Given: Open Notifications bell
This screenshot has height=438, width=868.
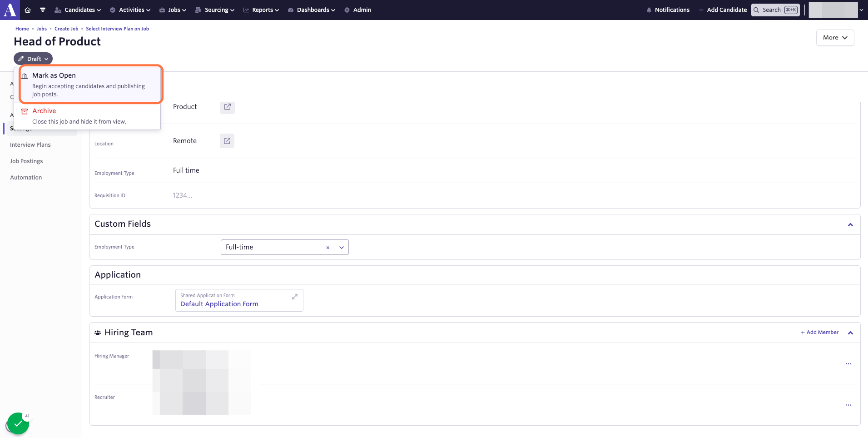Looking at the screenshot, I should [x=668, y=10].
